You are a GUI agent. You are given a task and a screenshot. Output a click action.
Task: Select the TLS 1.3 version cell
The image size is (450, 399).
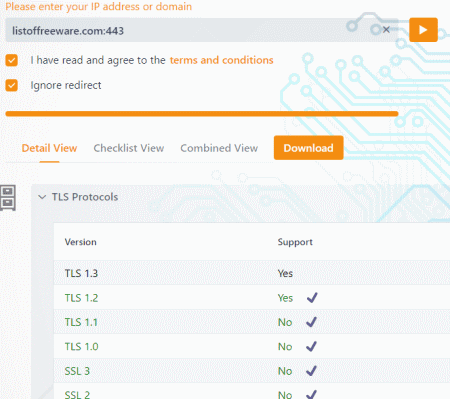(81, 273)
